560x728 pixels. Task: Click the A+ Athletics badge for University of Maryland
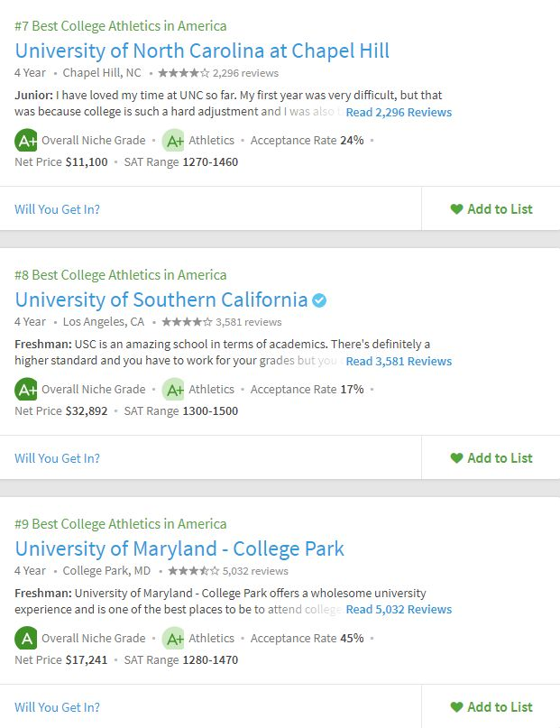(x=173, y=638)
